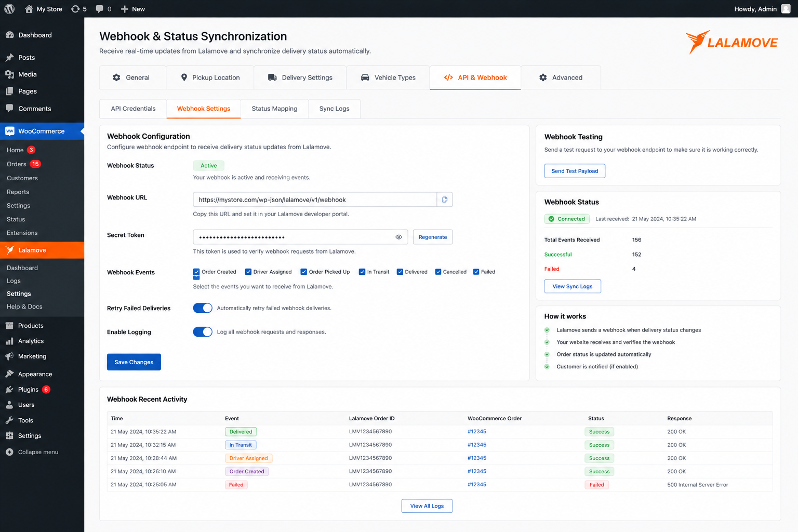Click the Webhook URL input field
This screenshot has width=798, height=532.
[x=315, y=199]
